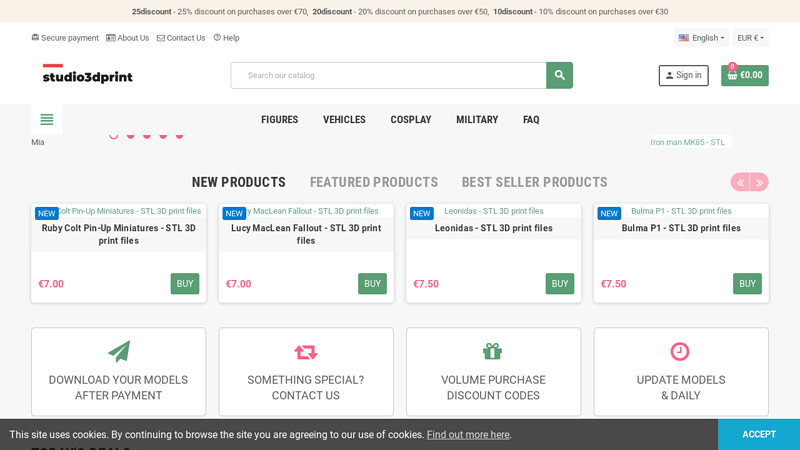Click the green search magnifier button
This screenshot has width=800, height=450.
pos(559,75)
